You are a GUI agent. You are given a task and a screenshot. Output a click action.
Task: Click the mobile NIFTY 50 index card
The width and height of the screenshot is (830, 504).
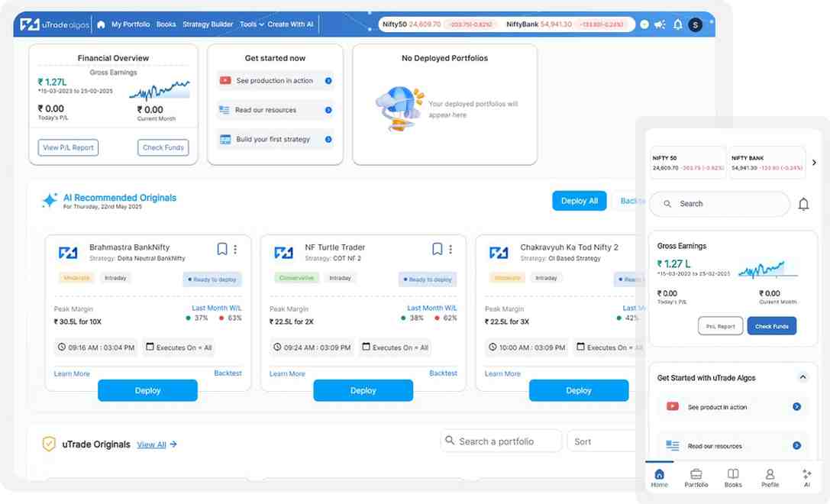pos(688,163)
